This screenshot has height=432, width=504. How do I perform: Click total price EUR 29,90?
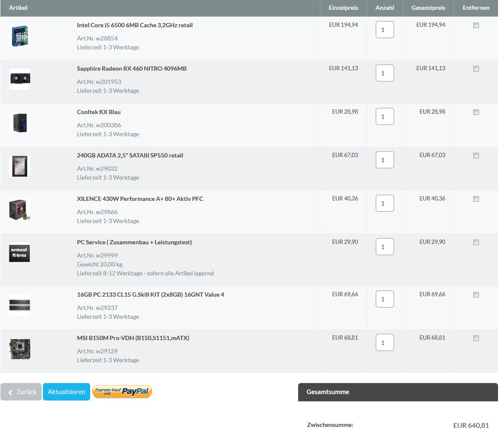(x=432, y=242)
